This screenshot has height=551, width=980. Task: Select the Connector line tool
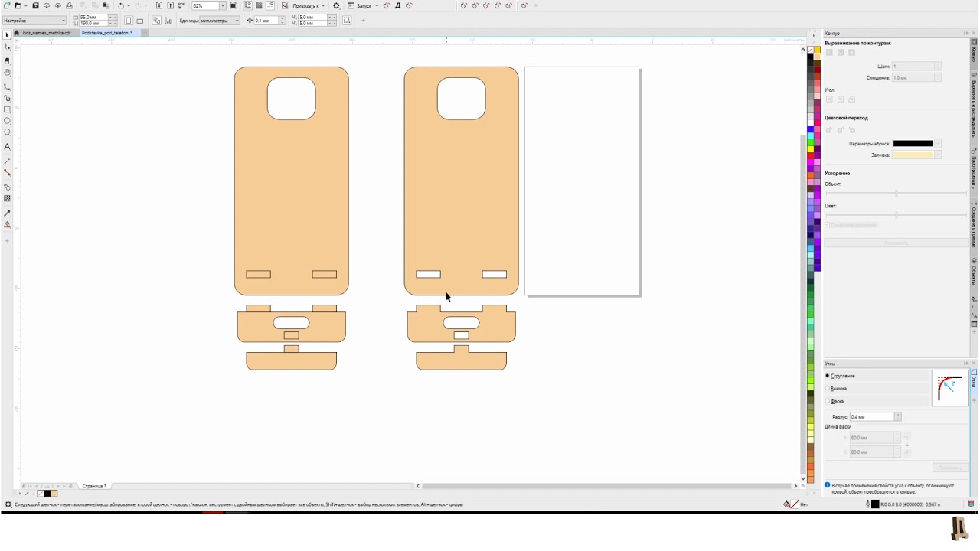[8, 173]
